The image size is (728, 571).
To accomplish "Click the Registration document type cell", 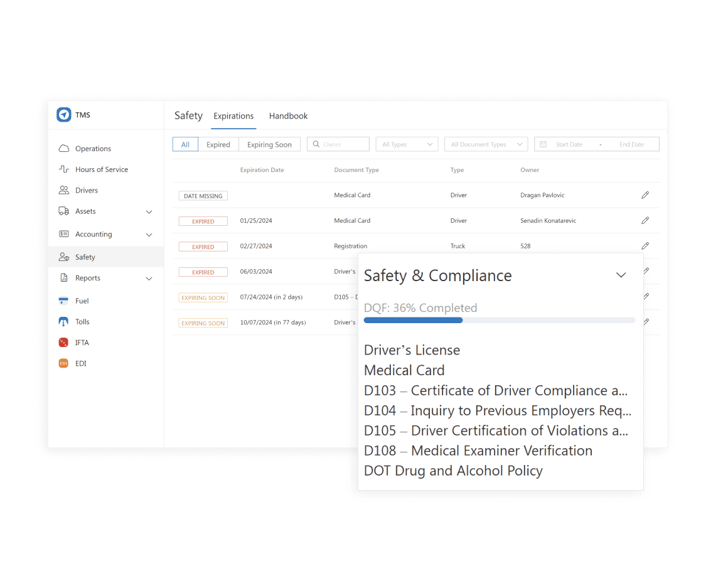I will click(x=351, y=246).
